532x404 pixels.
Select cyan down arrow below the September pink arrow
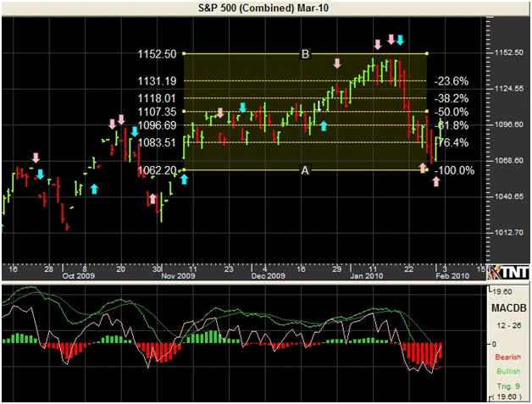click(x=41, y=174)
